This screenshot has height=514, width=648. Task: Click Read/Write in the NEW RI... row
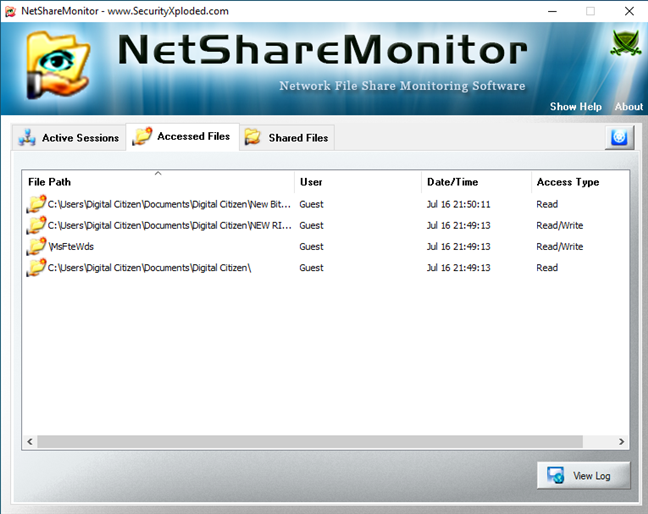click(x=560, y=225)
